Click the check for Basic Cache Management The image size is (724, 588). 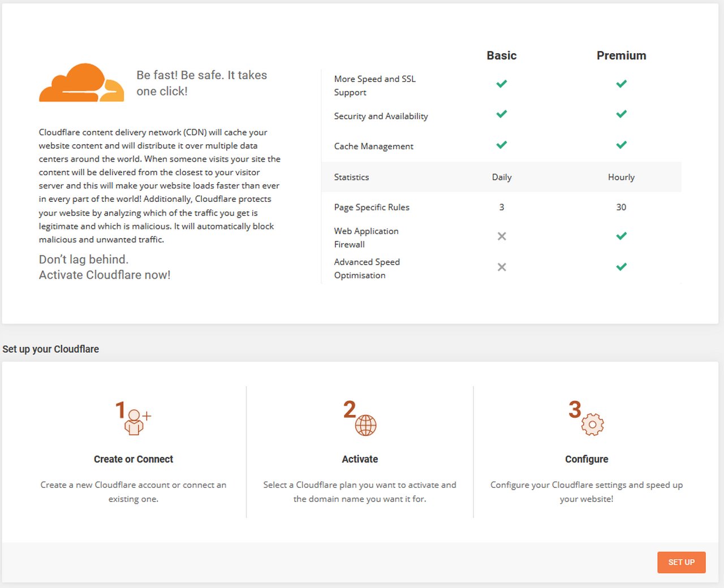pos(501,145)
